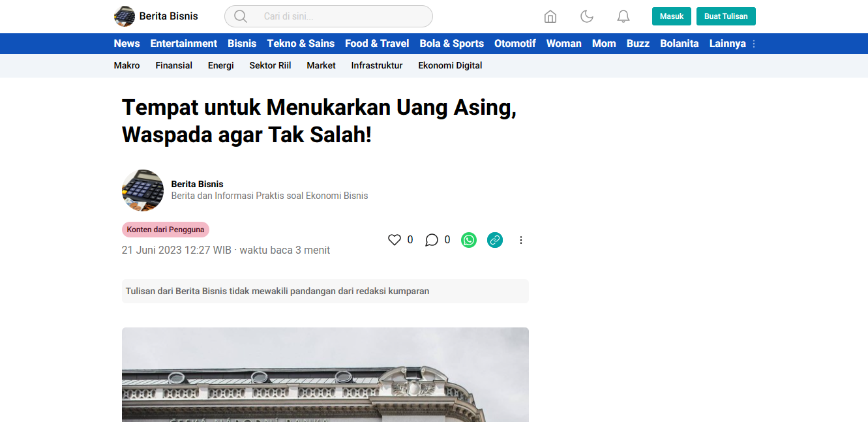Open the Tekno & Sains category

click(x=301, y=44)
